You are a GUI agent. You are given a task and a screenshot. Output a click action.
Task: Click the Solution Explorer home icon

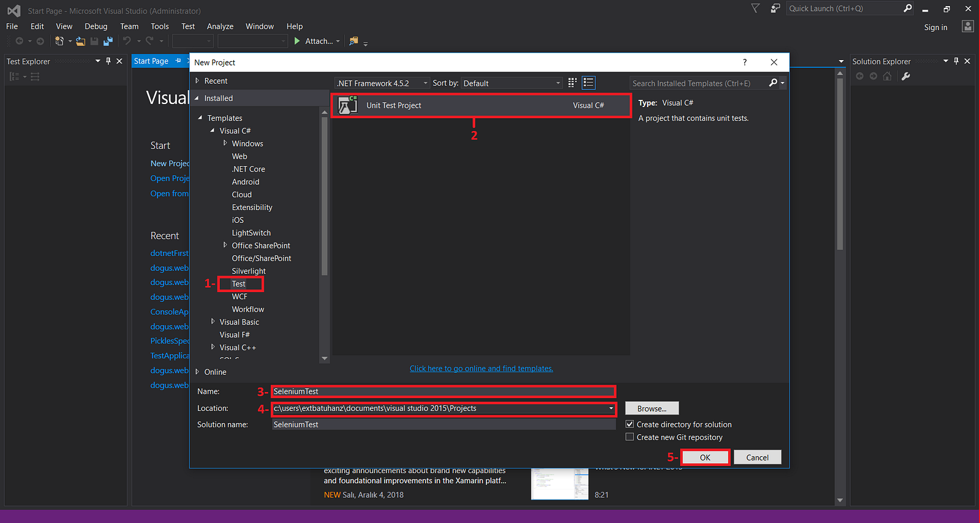pyautogui.click(x=887, y=76)
